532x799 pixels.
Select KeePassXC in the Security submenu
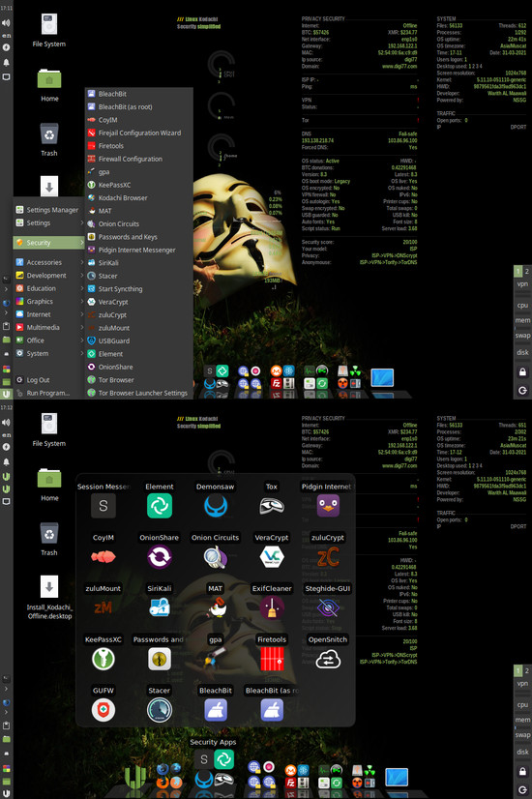point(138,185)
